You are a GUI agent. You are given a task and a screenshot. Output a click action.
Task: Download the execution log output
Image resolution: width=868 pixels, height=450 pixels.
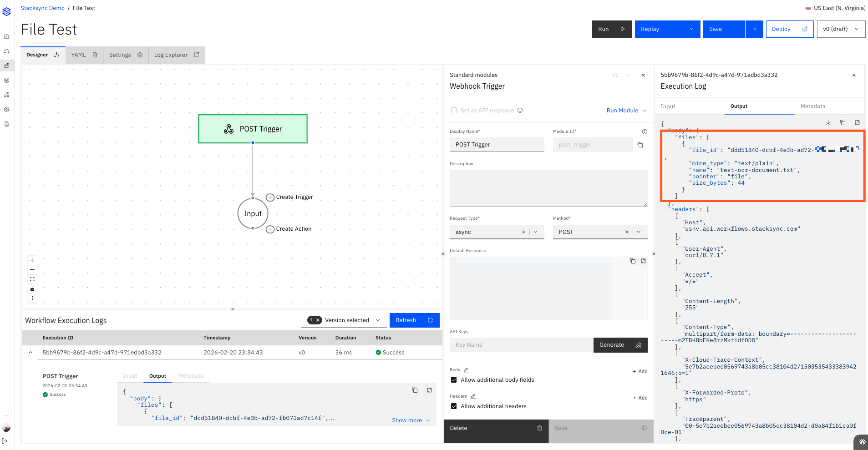[828, 123]
